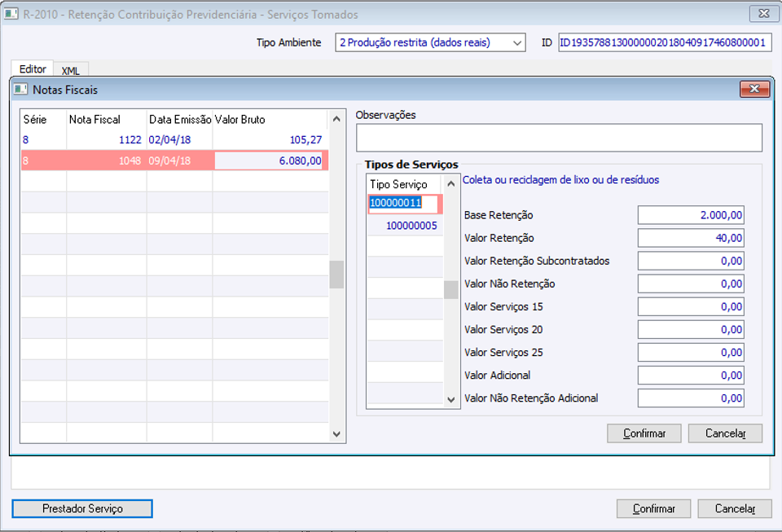Click the service description 'Coleta ou reciclagem de lixo'

pyautogui.click(x=560, y=180)
